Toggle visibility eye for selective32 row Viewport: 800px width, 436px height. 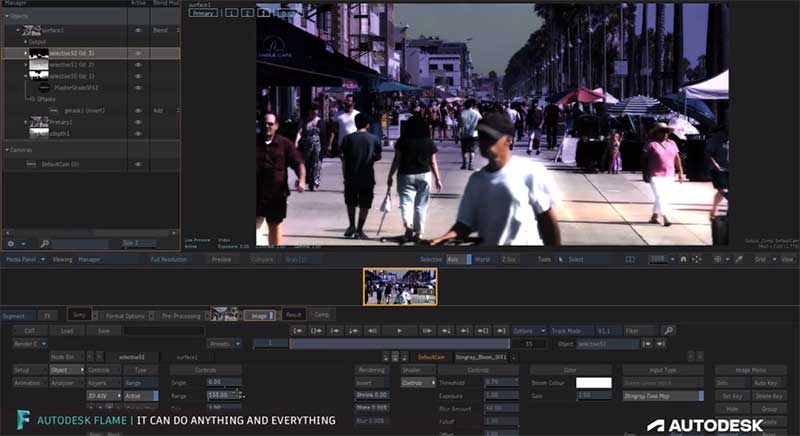coord(138,53)
